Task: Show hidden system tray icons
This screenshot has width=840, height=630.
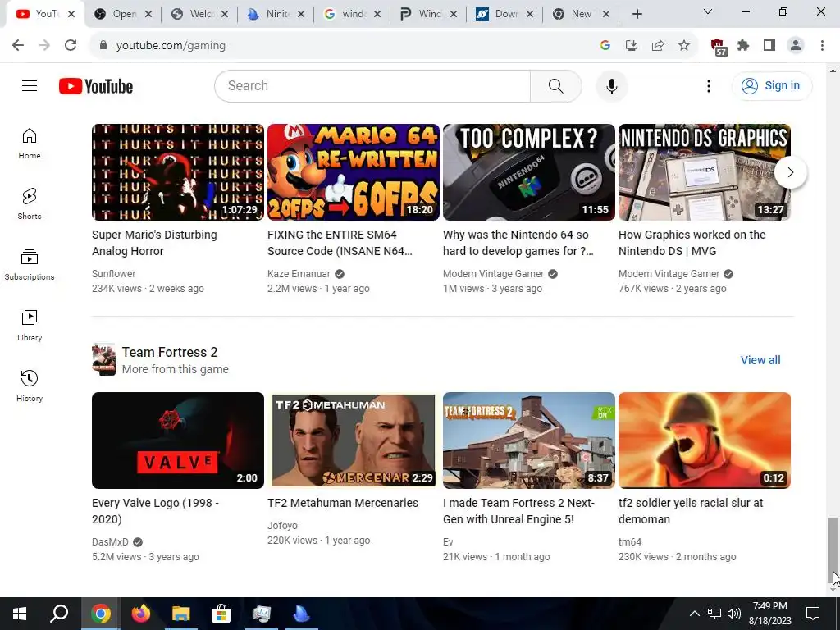Action: [694, 614]
